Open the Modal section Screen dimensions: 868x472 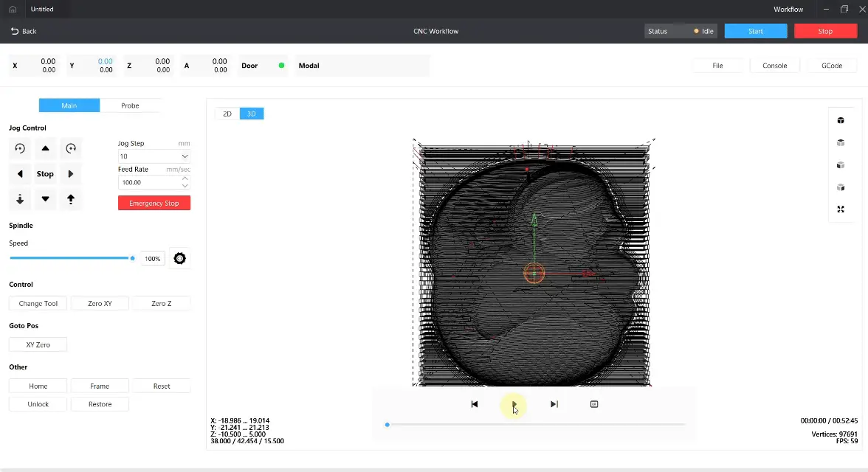click(x=308, y=65)
